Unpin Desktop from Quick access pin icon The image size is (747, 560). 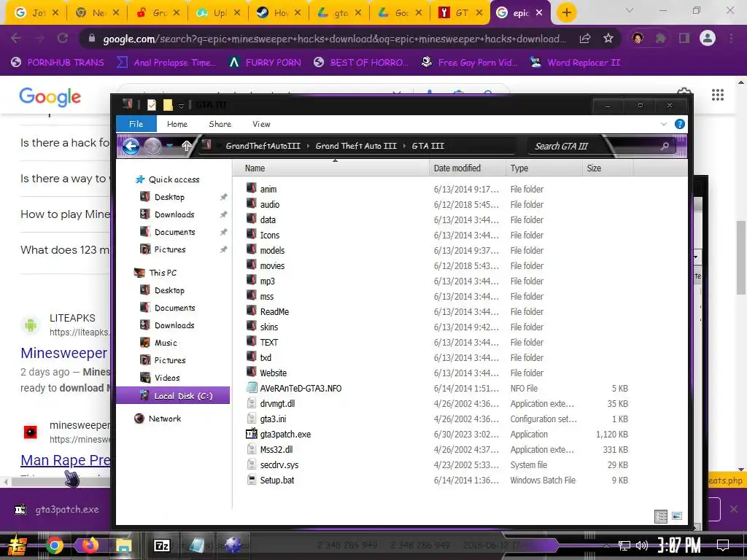[223, 197]
